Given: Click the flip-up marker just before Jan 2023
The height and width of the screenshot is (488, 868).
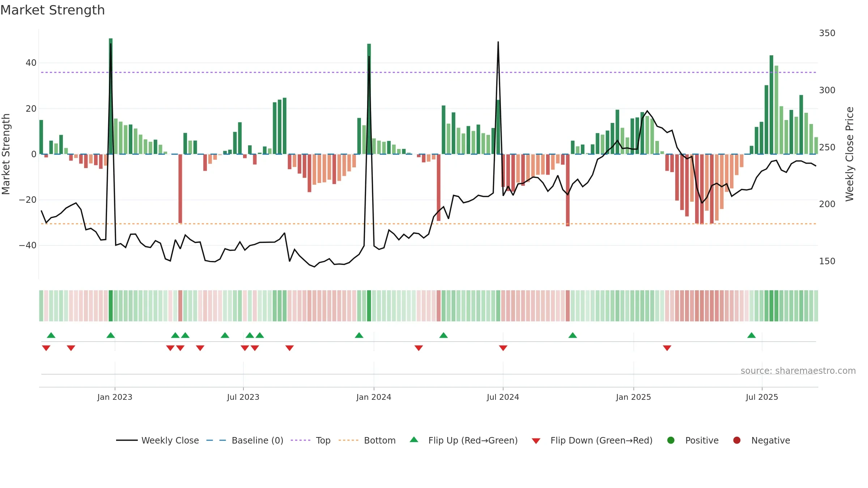Looking at the screenshot, I should point(111,335).
